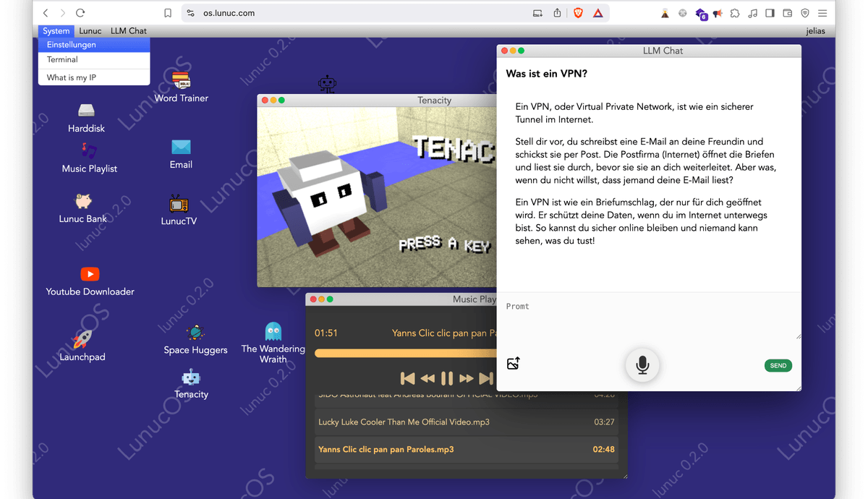
Task: Click the image upload icon in LLM Chat
Action: tap(514, 364)
